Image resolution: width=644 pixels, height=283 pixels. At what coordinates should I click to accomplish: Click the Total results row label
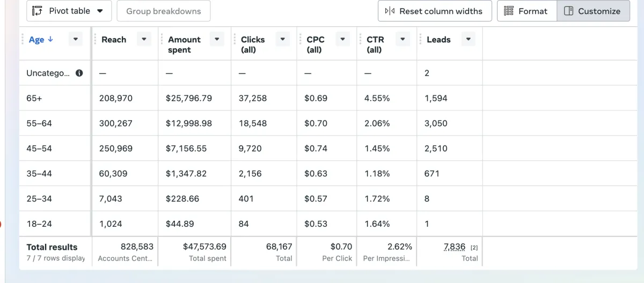[x=52, y=247]
